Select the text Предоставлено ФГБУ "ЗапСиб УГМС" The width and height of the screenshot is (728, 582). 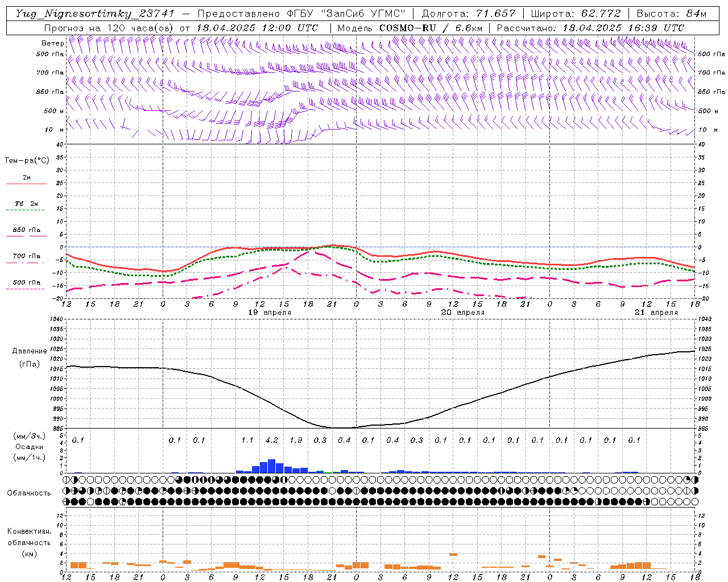[x=303, y=14]
